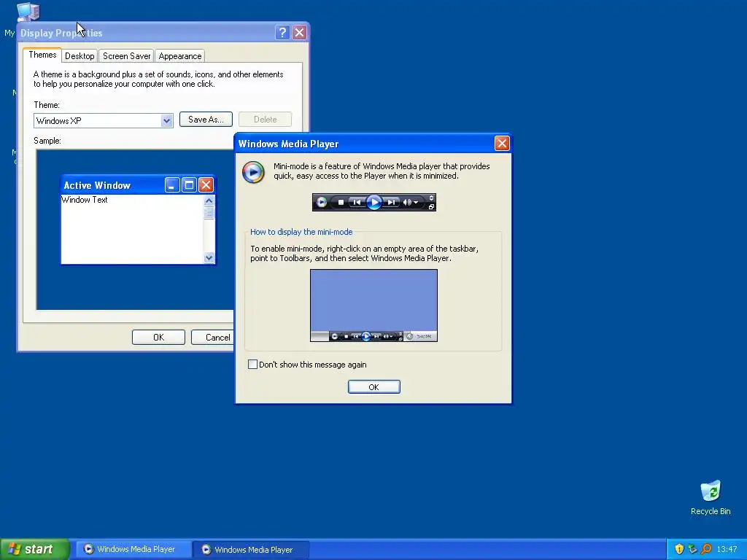Viewport: 747px width, 560px height.
Task: Open the Screen Saver tab
Action: (x=127, y=56)
